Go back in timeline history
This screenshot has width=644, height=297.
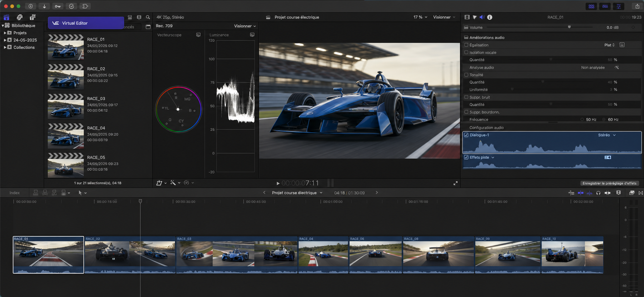[264, 192]
